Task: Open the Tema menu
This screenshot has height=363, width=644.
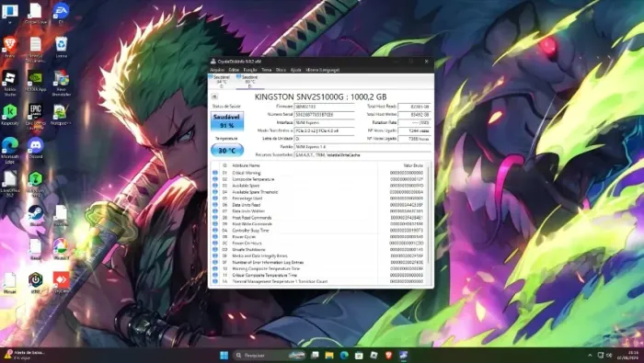Action: coord(266,70)
